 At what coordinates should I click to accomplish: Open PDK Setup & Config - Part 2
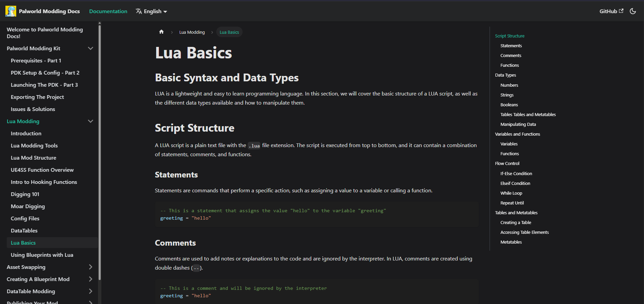(45, 73)
